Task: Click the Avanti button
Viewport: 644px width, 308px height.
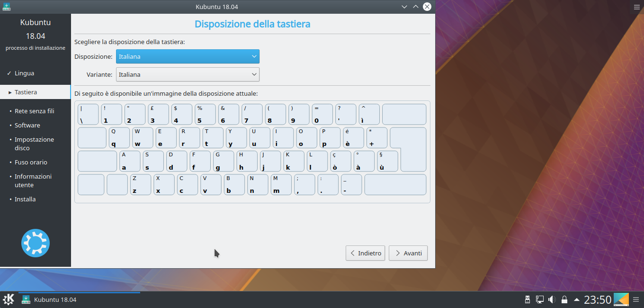Action: pyautogui.click(x=408, y=253)
